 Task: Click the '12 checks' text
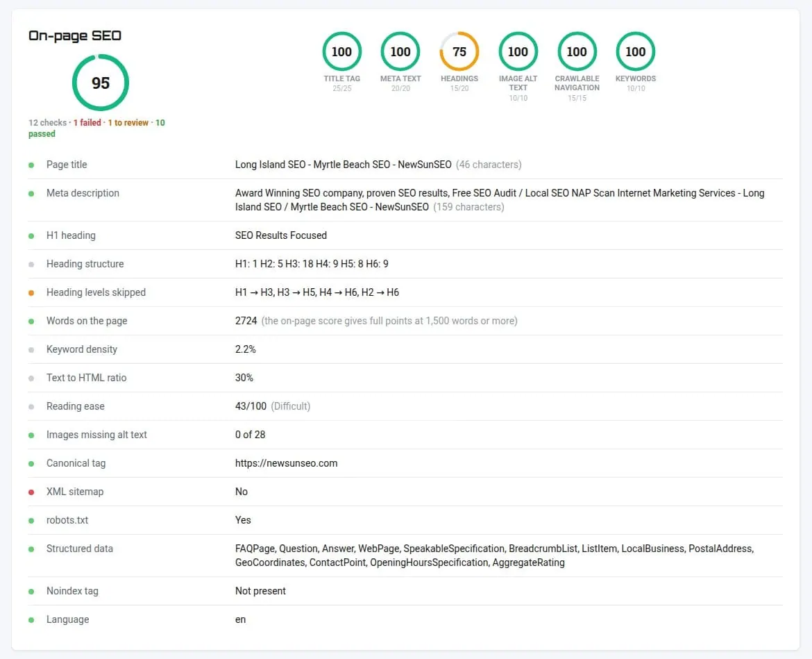pos(47,123)
